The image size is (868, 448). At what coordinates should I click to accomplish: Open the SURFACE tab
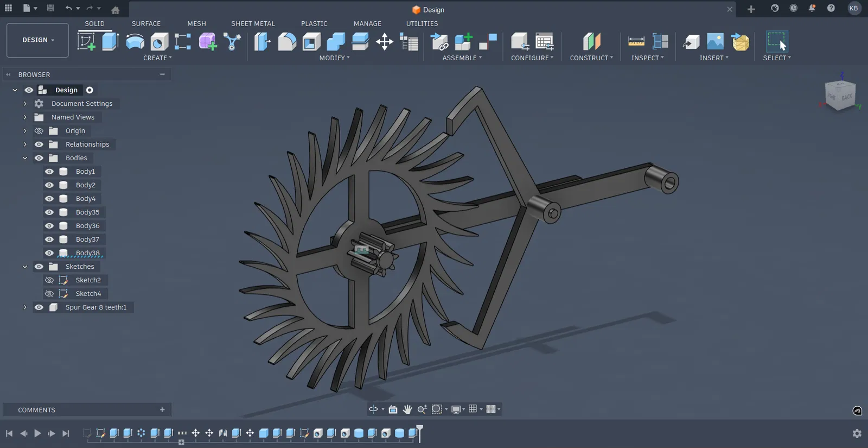click(146, 24)
